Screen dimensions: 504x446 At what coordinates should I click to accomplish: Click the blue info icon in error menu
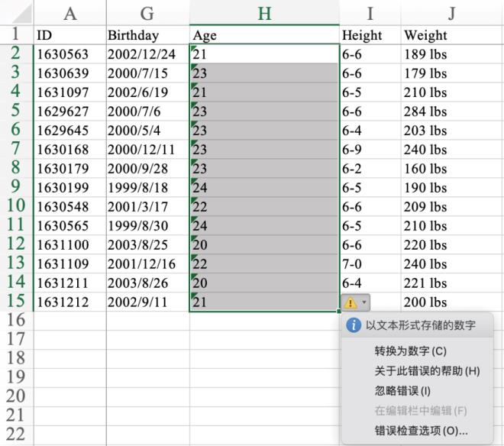353,326
